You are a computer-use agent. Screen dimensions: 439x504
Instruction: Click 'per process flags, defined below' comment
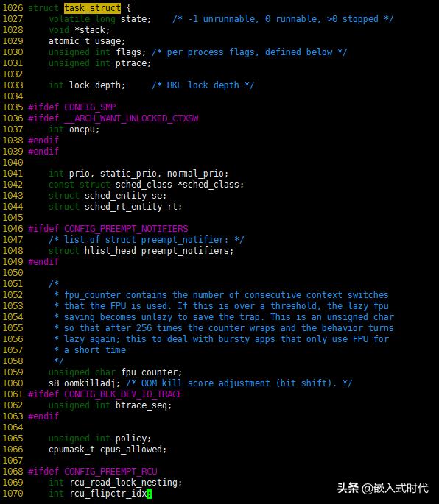click(x=250, y=52)
